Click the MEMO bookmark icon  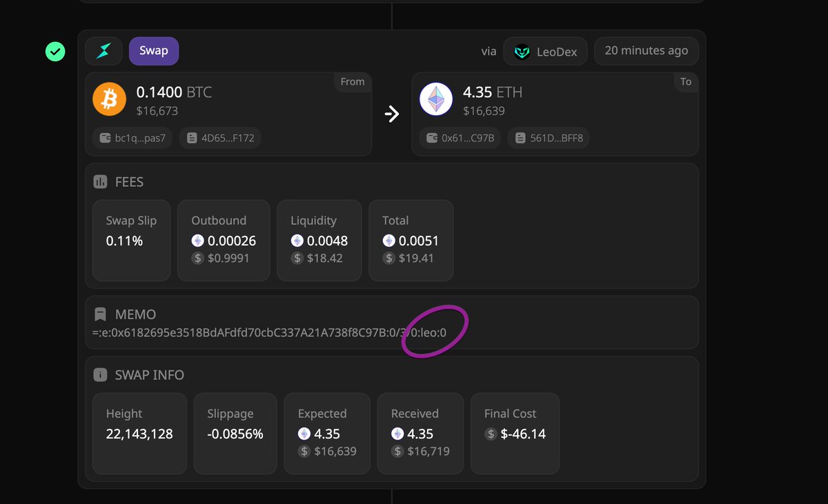click(x=100, y=314)
